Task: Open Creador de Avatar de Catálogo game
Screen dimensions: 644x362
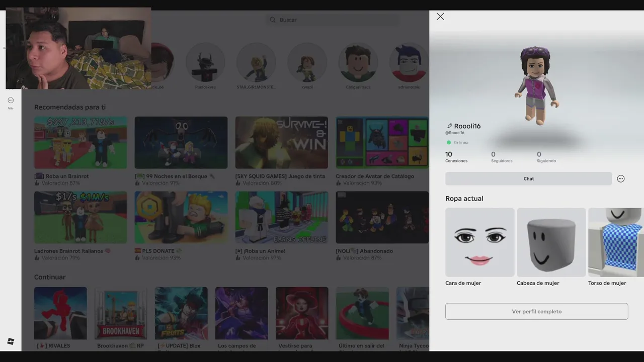Action: 382,143
